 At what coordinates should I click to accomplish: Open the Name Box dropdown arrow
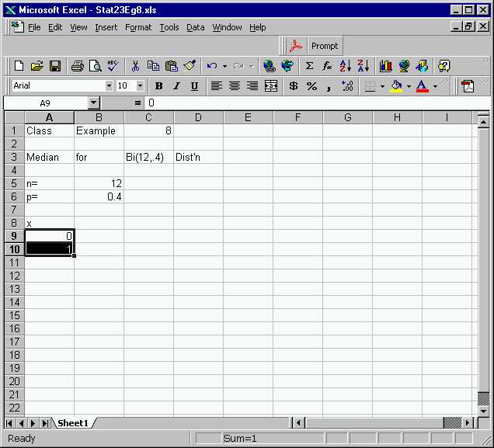tap(93, 102)
